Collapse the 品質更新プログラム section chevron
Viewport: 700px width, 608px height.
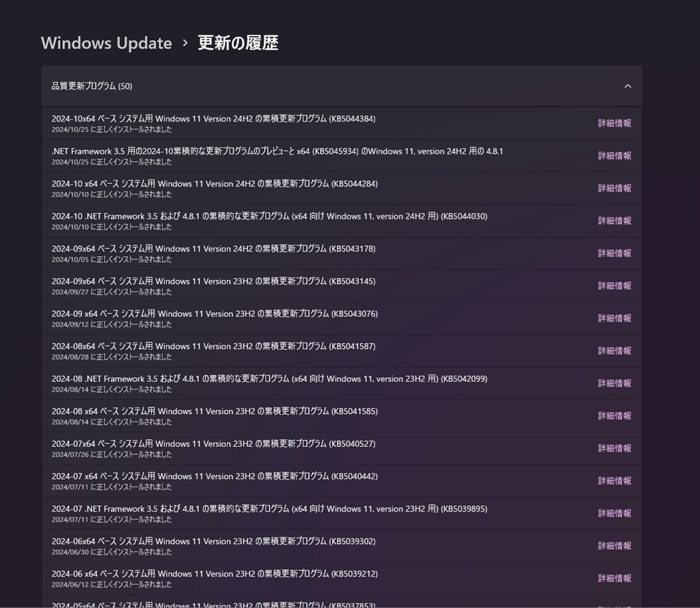(628, 86)
